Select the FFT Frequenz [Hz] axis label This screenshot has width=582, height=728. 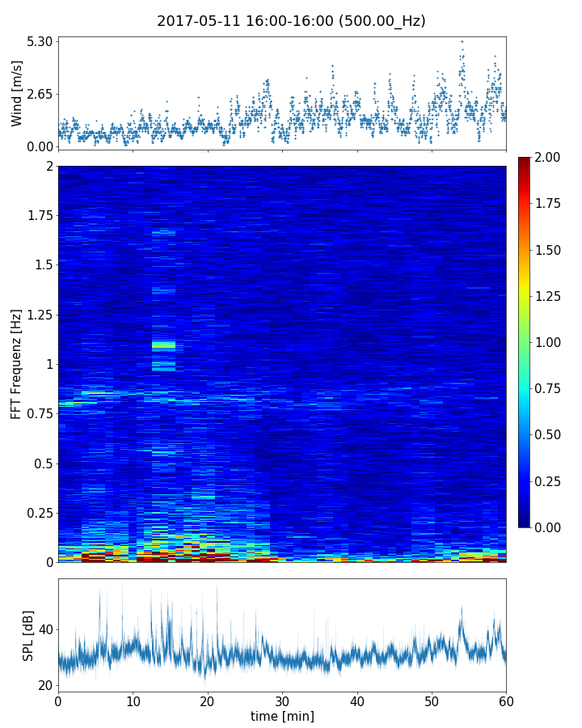[17, 364]
